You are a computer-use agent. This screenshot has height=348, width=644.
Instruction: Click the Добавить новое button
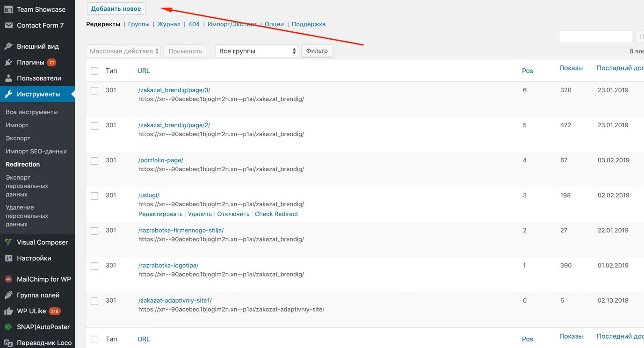(116, 9)
